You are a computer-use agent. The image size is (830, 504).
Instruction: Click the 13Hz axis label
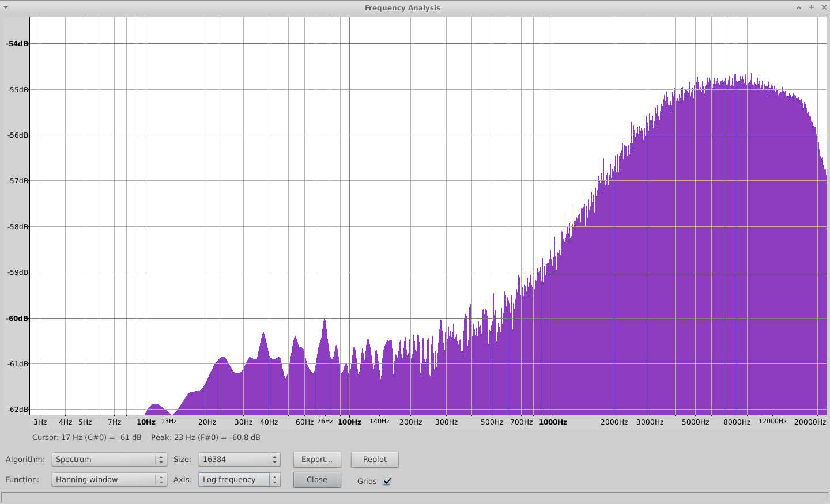(169, 421)
